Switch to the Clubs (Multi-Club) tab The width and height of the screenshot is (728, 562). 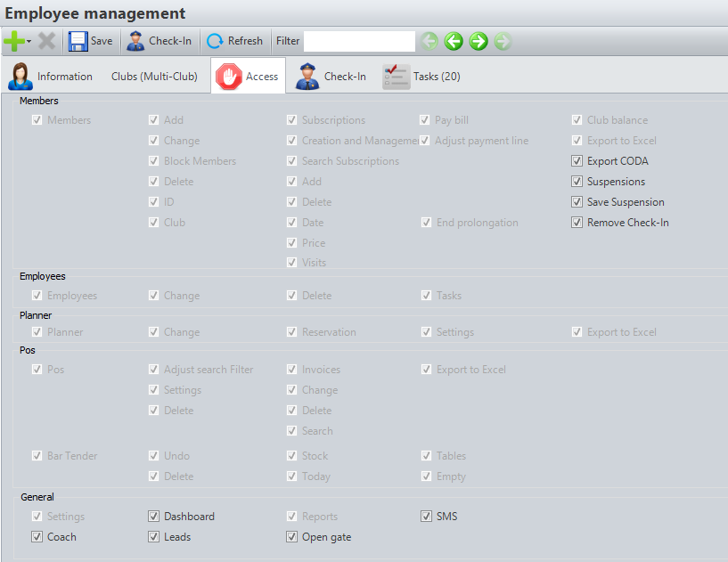coord(154,77)
